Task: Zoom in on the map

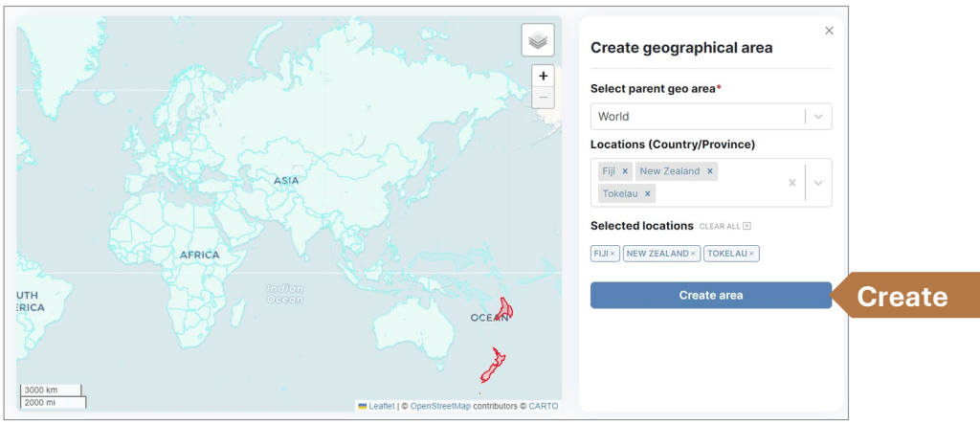Action: (544, 76)
